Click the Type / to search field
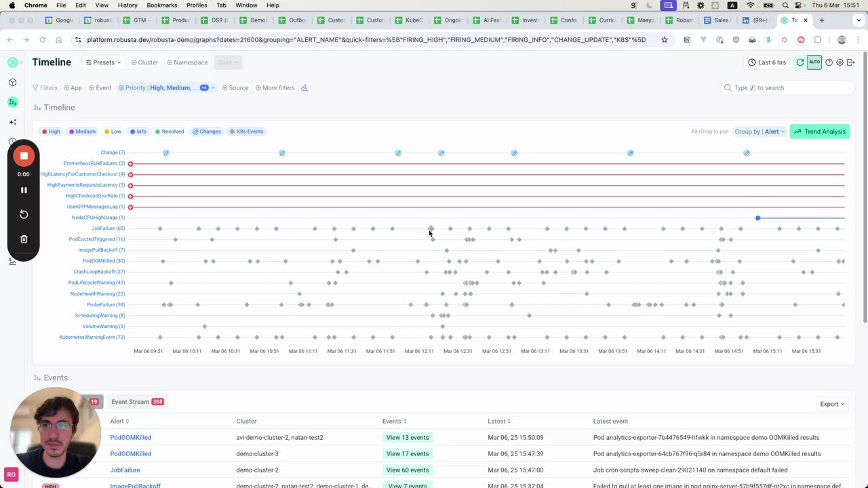The height and width of the screenshot is (488, 868). click(x=787, y=87)
